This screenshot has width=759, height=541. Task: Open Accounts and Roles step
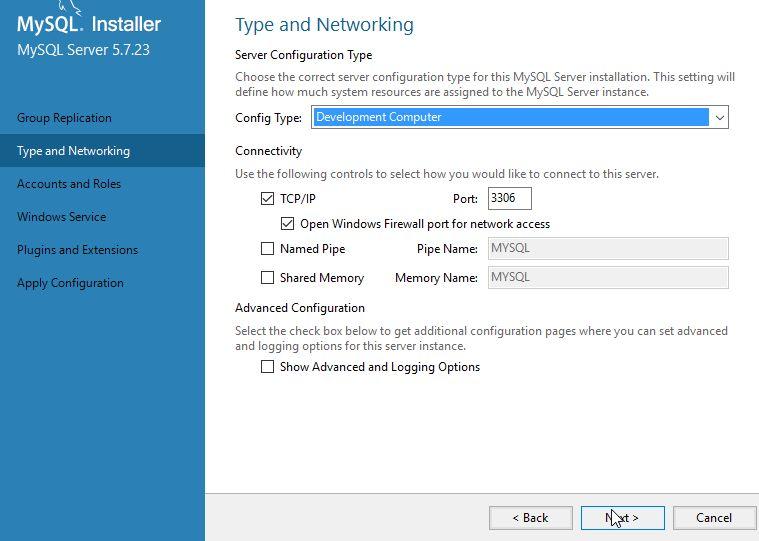[69, 184]
